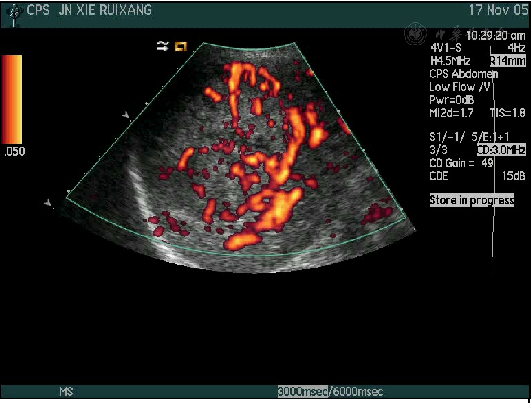Click the 4V1-S transducer label

[446, 48]
